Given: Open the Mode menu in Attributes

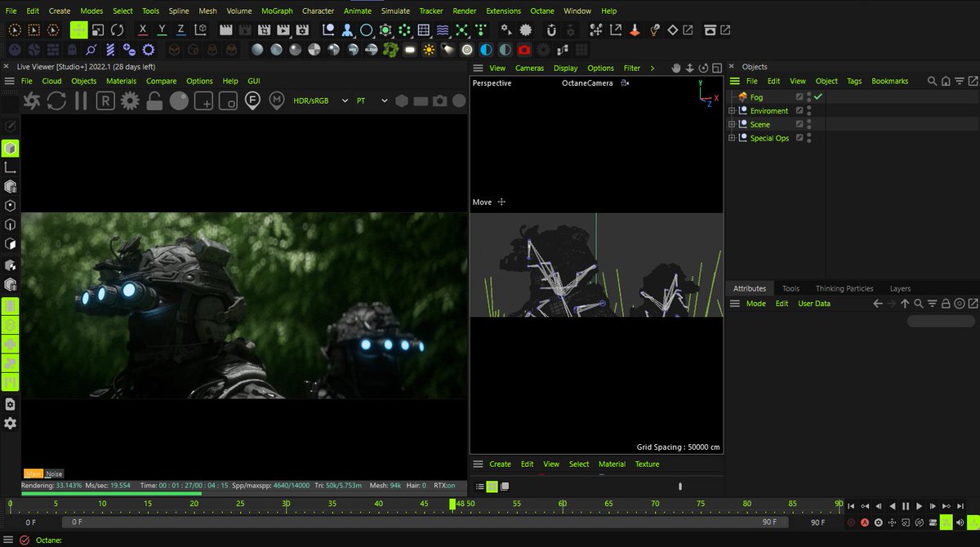Looking at the screenshot, I should (756, 303).
